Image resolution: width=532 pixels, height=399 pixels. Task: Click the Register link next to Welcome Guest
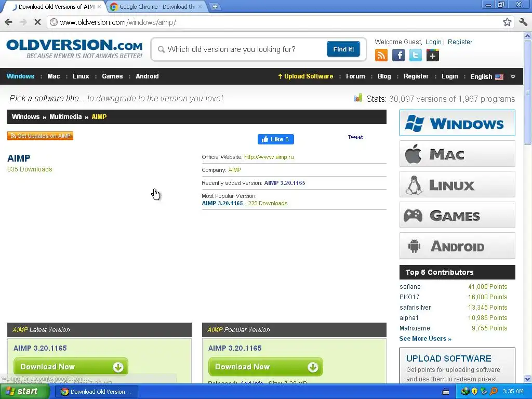pyautogui.click(x=460, y=42)
